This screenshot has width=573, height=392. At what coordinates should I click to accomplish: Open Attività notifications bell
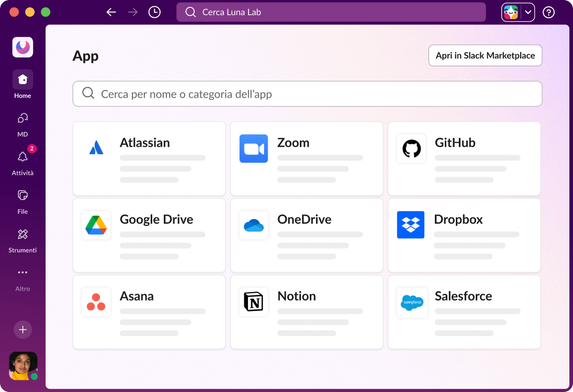[x=23, y=157]
